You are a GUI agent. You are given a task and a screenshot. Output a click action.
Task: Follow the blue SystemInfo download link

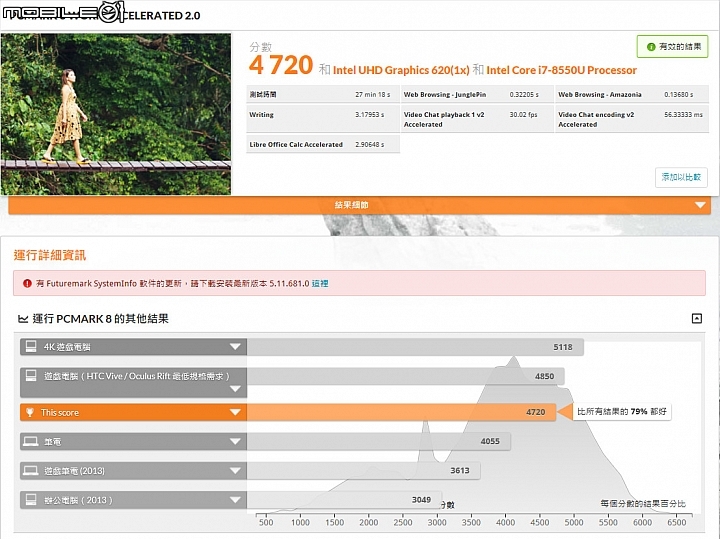coord(320,284)
